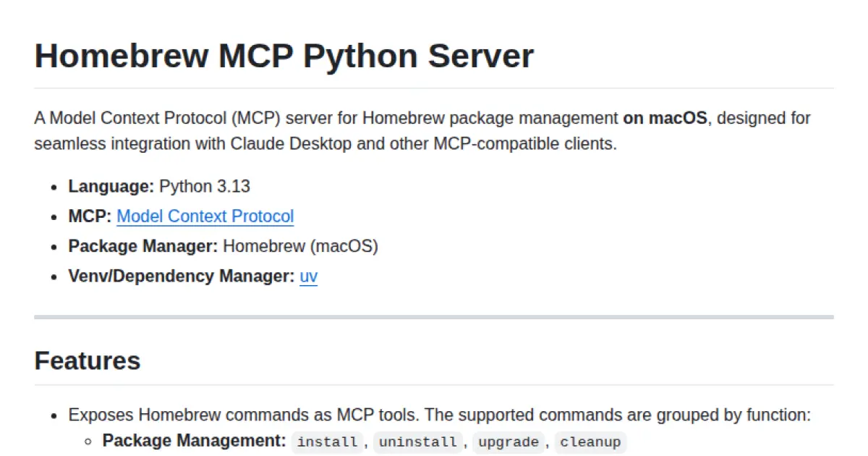Click the cleanup code snippet
Screen dimensions: 868x456
click(590, 442)
